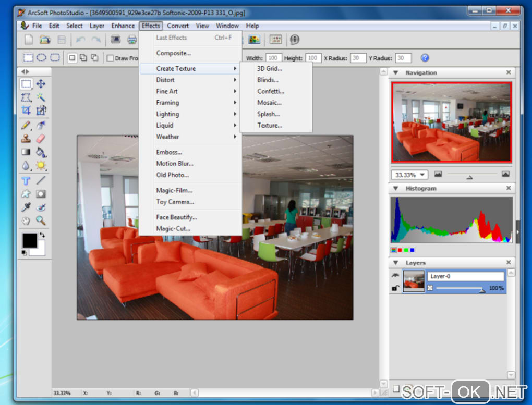Expand the Distort submenu
Image resolution: width=532 pixels, height=405 pixels.
tap(190, 80)
